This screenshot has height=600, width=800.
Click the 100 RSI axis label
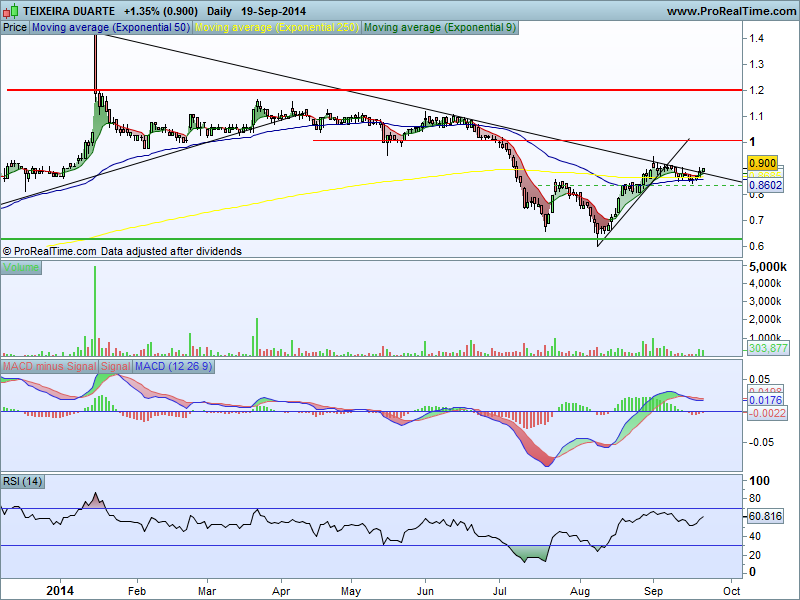click(760, 481)
